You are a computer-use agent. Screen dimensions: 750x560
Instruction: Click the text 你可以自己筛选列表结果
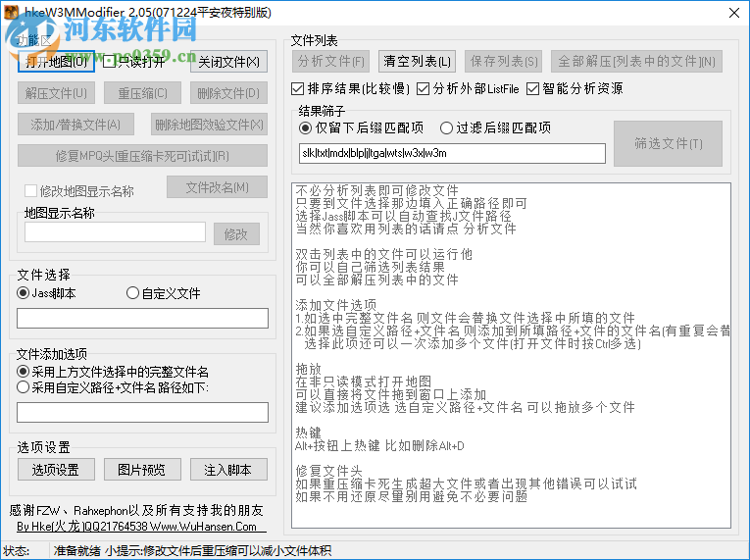coord(371,267)
